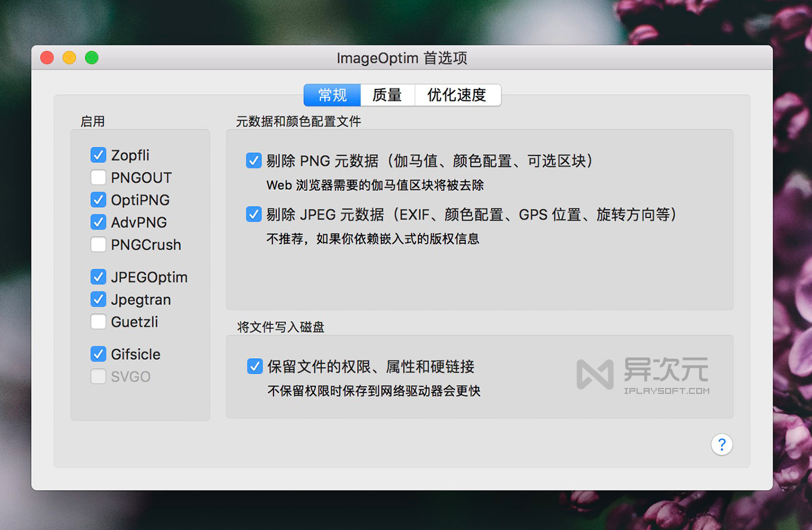Close the preferences window with red button
812x530 pixels.
click(47, 58)
